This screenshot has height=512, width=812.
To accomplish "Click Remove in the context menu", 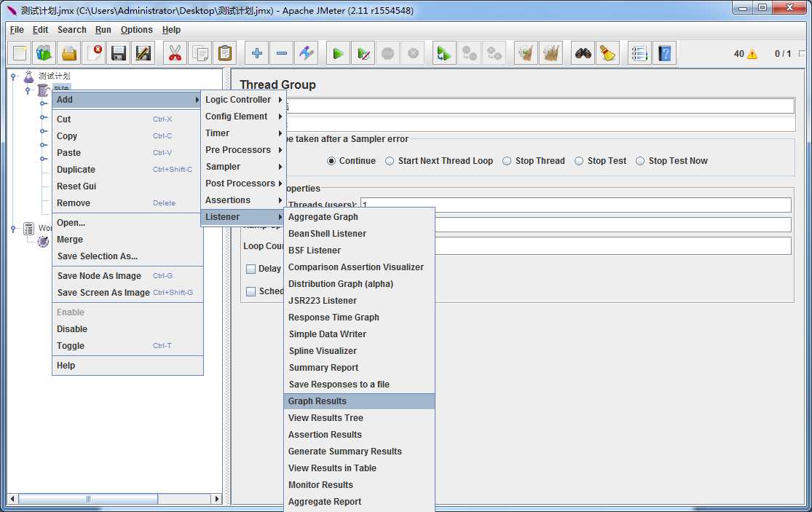I will click(127, 203).
